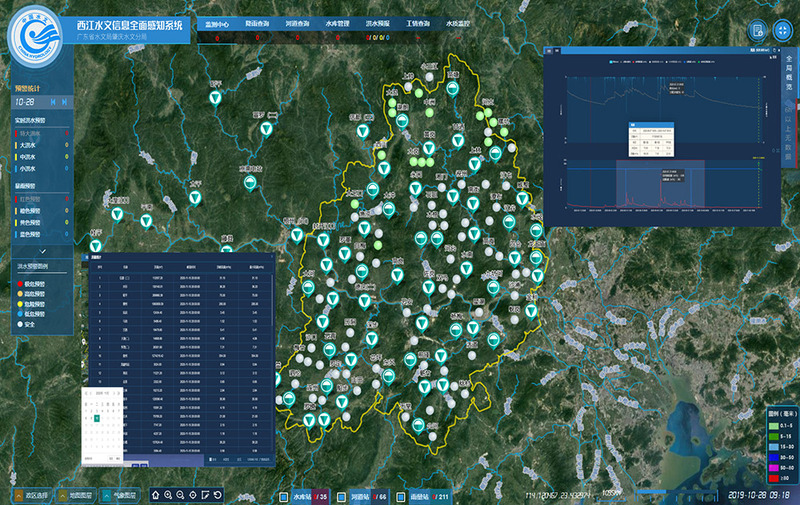
Task: Expand the 地图图层 panel
Action: coord(75,495)
